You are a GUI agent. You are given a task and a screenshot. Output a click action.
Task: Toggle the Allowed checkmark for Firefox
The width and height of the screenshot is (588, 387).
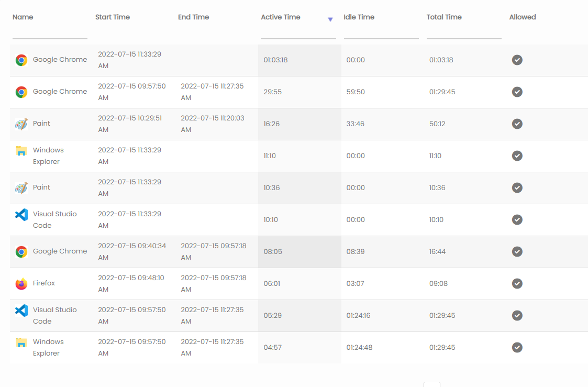(x=517, y=284)
